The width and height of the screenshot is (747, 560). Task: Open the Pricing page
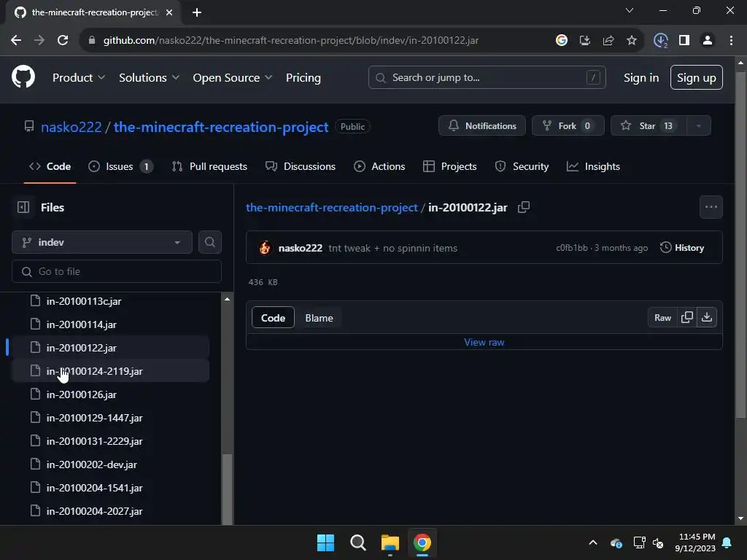coord(303,77)
